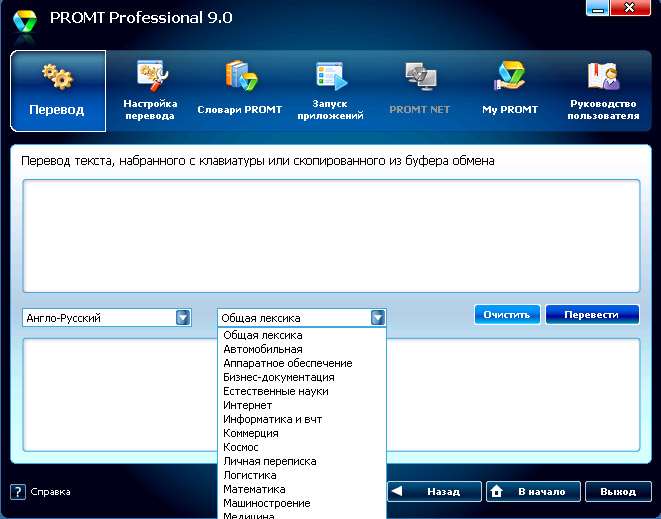Minimize the PROMT window
This screenshot has height=519, width=661.
click(597, 8)
